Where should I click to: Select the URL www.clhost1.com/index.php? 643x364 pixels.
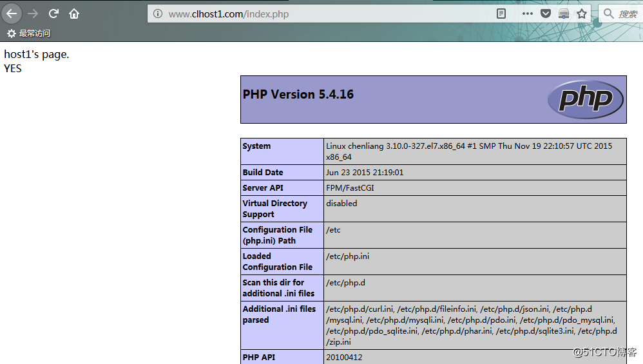(229, 14)
